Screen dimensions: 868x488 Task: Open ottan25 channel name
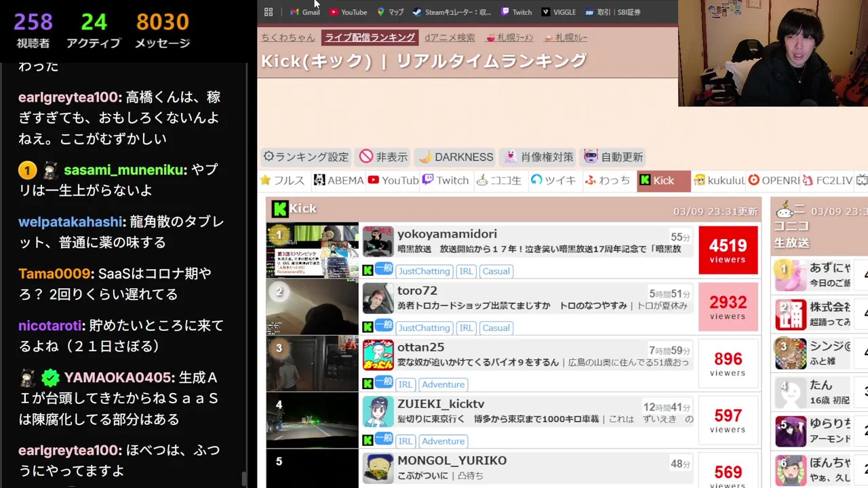[x=420, y=347]
